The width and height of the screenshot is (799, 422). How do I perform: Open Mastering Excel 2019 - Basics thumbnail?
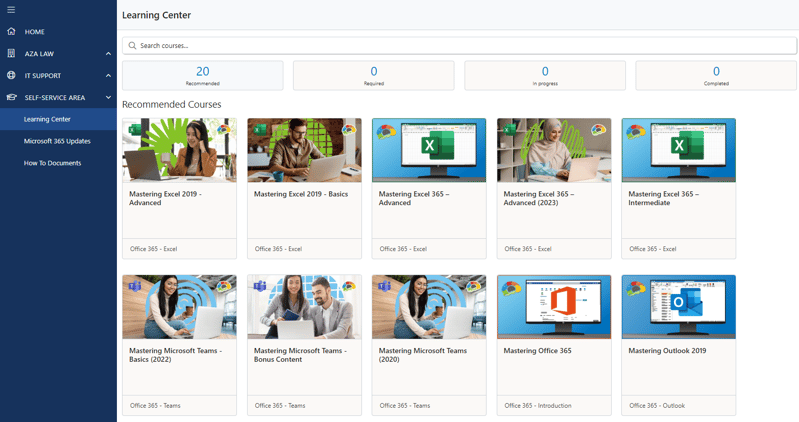pyautogui.click(x=304, y=150)
